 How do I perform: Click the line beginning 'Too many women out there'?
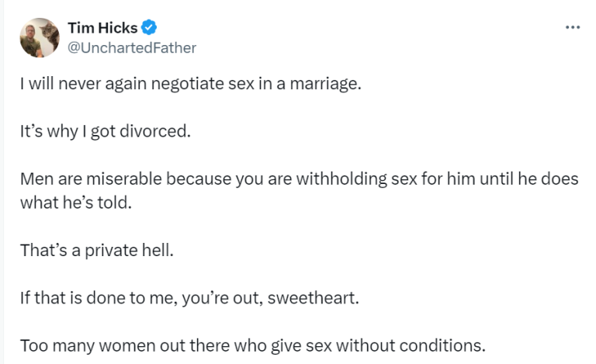coord(253,345)
